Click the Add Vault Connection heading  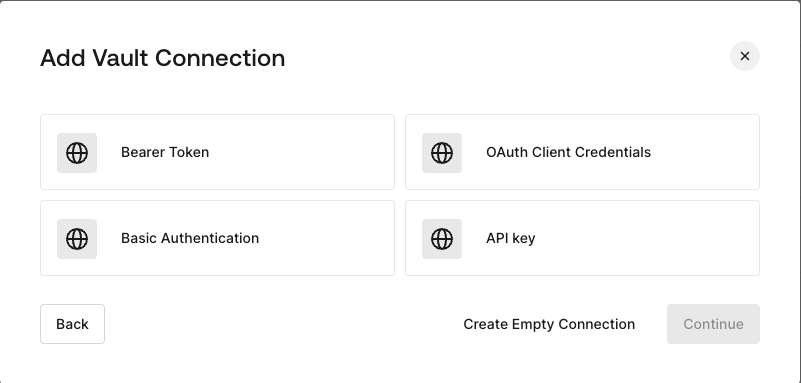(x=162, y=58)
